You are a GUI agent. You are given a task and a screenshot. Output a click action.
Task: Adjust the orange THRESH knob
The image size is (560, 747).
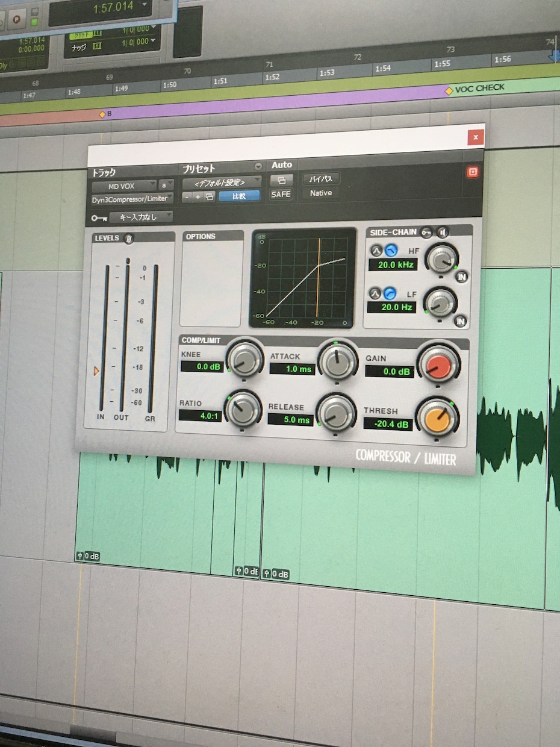pos(438,417)
